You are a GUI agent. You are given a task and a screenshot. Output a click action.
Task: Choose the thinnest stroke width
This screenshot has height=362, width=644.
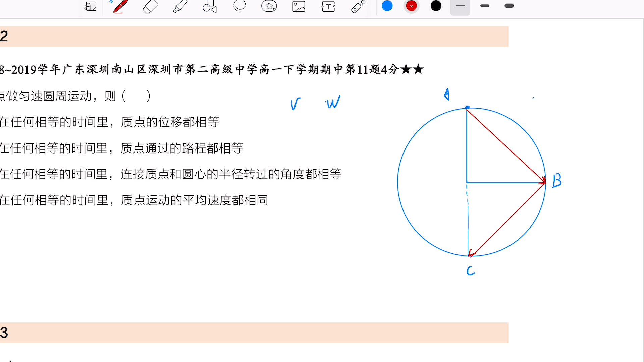(460, 6)
